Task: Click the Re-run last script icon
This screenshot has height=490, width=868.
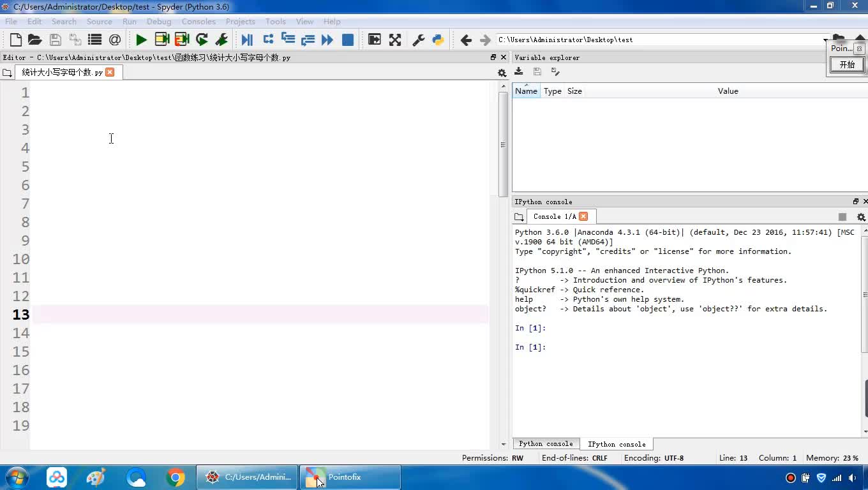Action: [x=202, y=40]
